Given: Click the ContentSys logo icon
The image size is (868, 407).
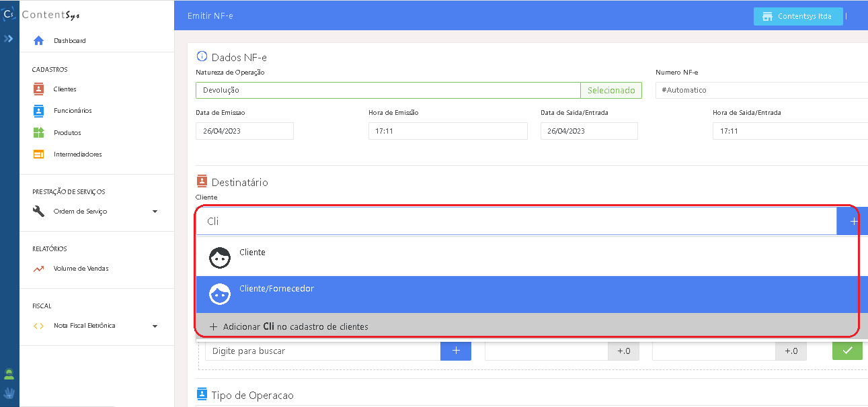Looking at the screenshot, I should pos(9,14).
